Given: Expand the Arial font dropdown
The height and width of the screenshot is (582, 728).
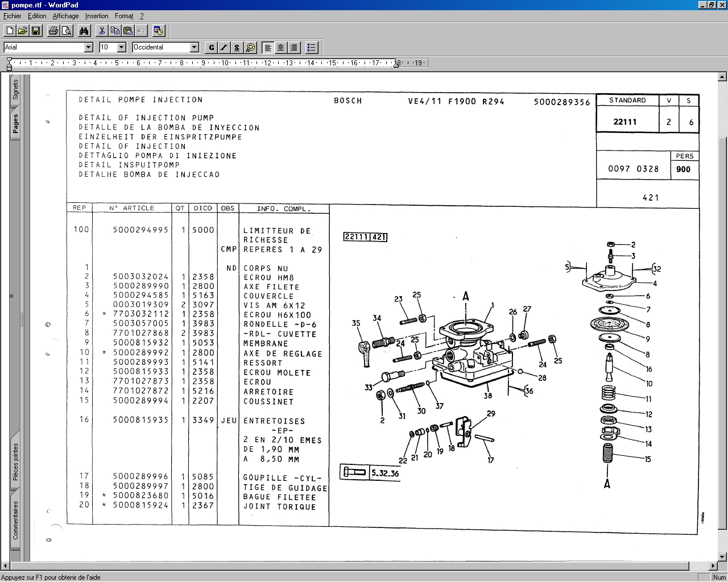Looking at the screenshot, I should pos(88,48).
